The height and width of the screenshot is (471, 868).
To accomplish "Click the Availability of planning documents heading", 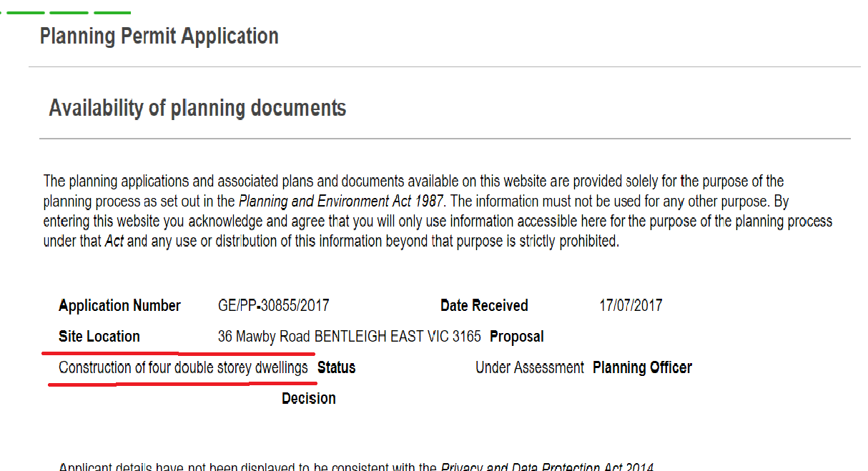I will point(197,108).
